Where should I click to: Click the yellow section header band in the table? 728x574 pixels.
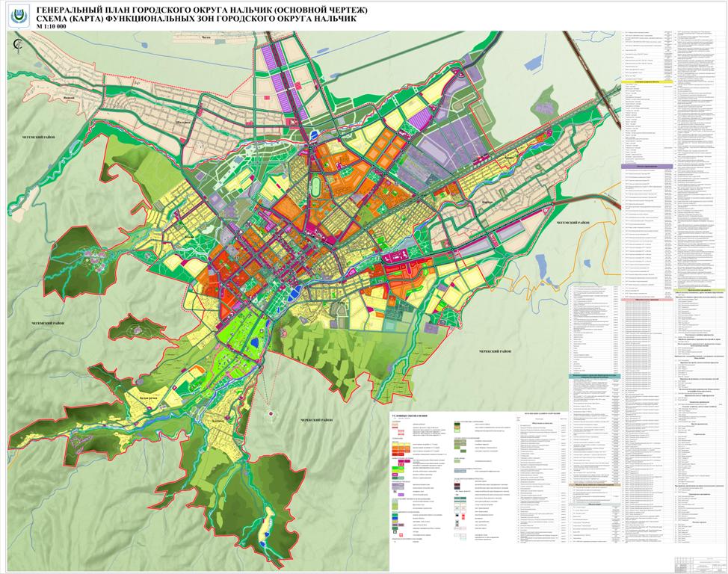[647, 81]
